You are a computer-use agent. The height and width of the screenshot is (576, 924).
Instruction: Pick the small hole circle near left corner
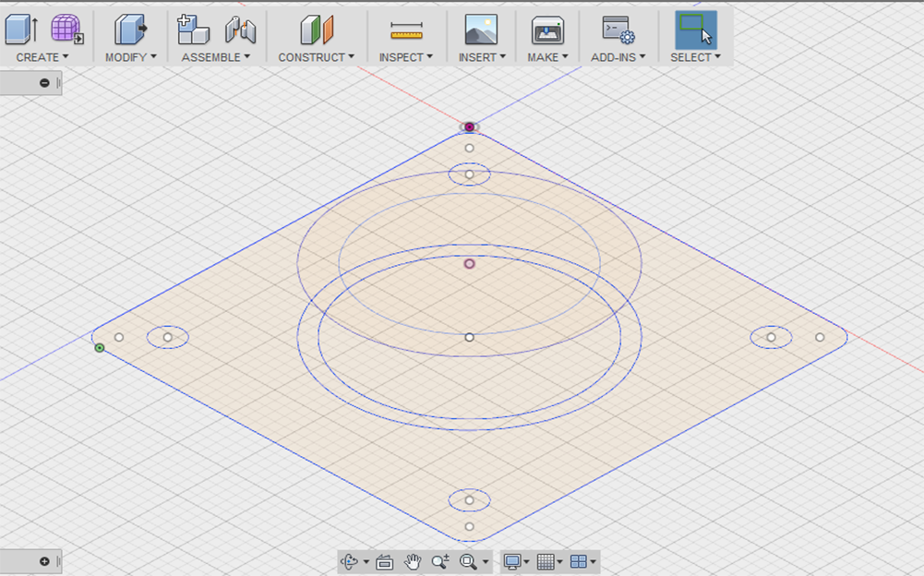tap(168, 337)
